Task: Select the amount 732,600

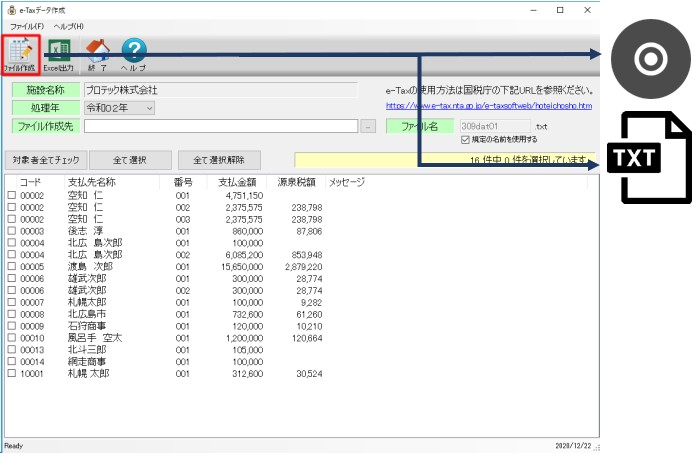Action: 248,314
